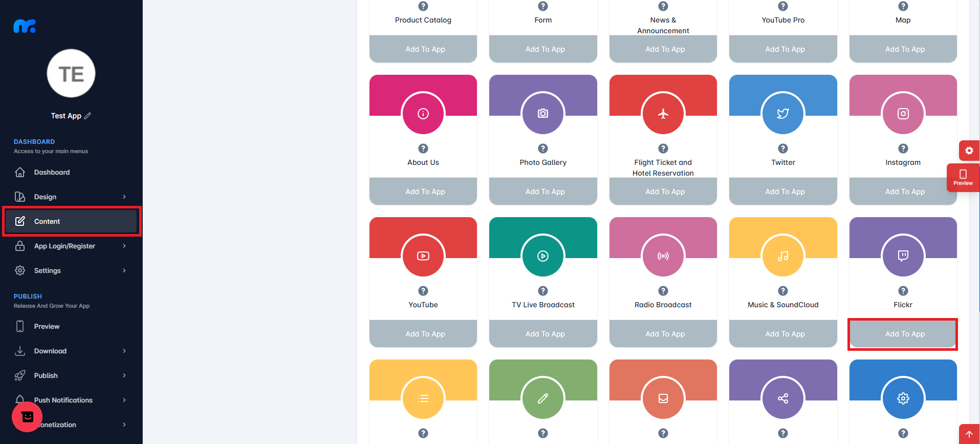Image resolution: width=980 pixels, height=444 pixels.
Task: Expand the Publish submenu arrow
Action: tap(124, 375)
